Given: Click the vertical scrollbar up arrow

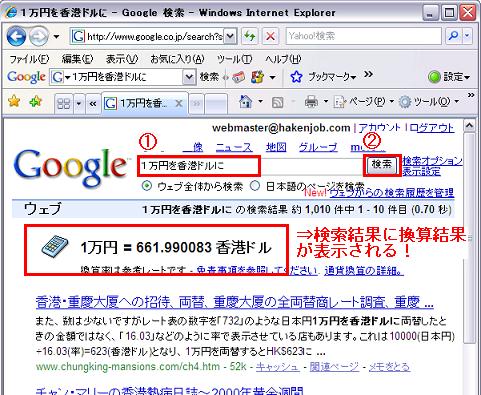Looking at the screenshot, I should (469, 126).
